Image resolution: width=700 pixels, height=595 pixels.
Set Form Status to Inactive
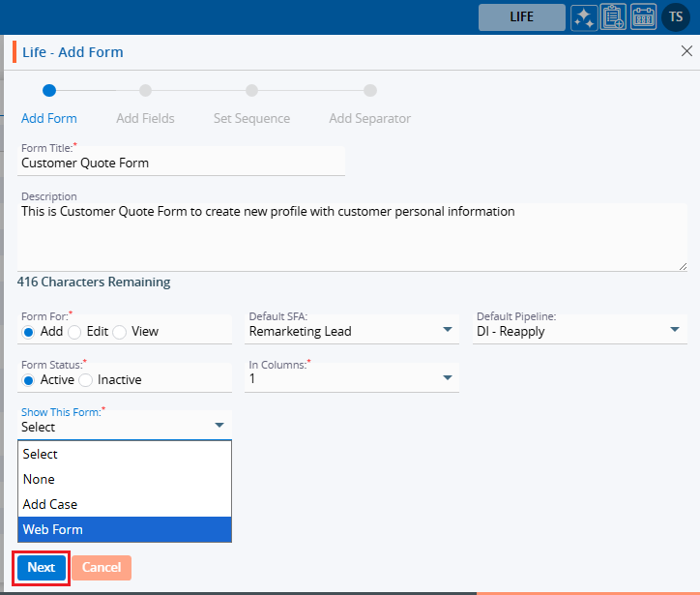[x=84, y=380]
